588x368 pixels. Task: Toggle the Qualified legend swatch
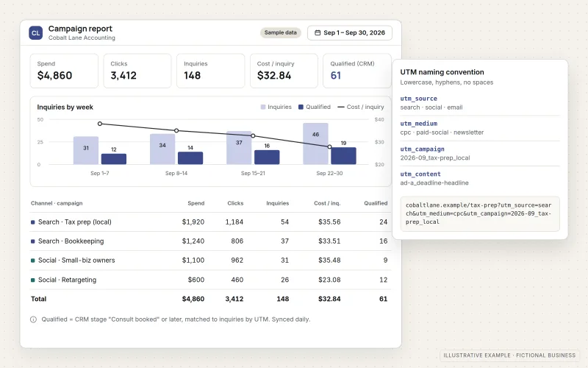301,107
